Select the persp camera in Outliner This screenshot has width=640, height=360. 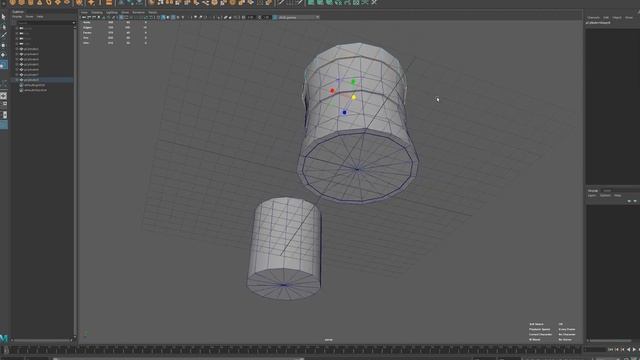coord(28,28)
